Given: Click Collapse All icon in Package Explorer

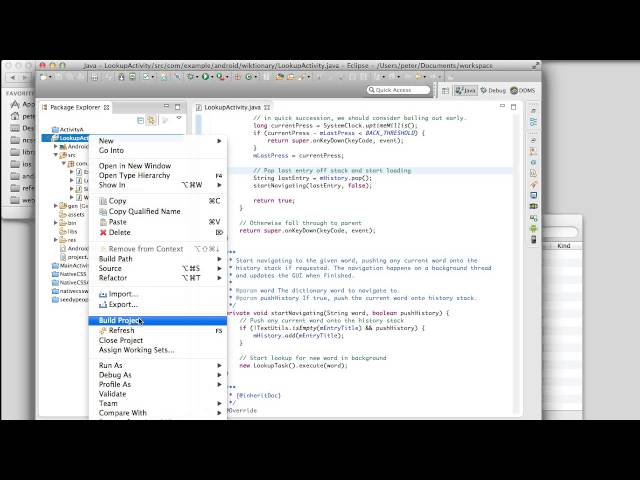Looking at the screenshot, I should pos(140,120).
